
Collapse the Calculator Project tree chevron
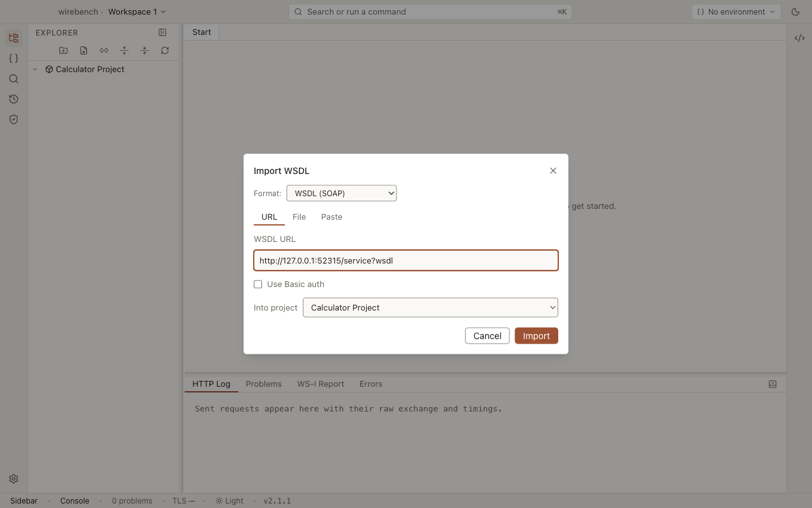35,69
